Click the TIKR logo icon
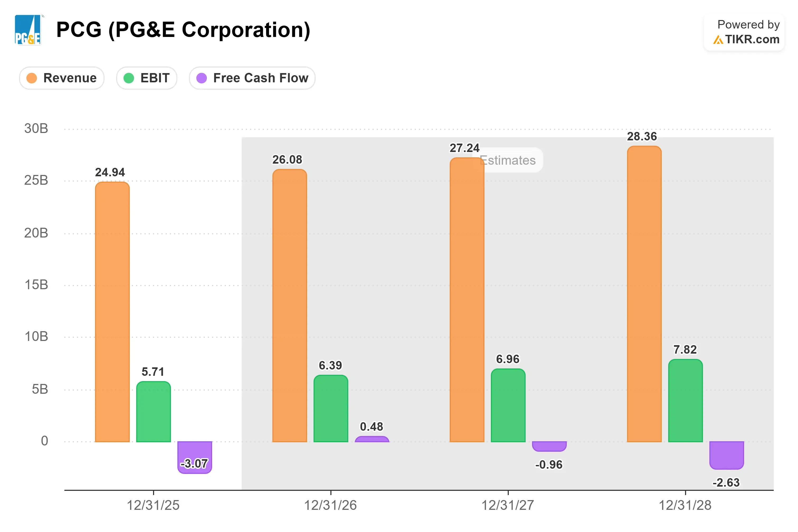798x532 pixels. pos(718,40)
